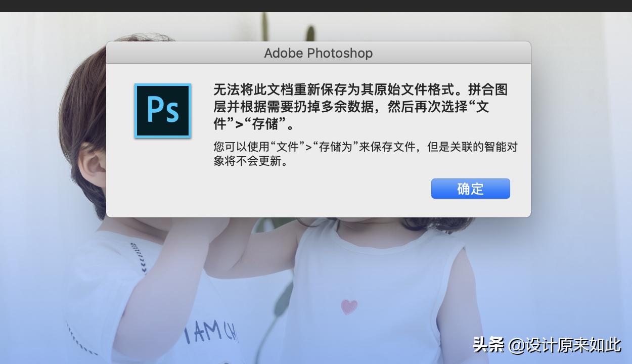This screenshot has height=364, width=632.
Task: Select the blue-bordered Ps application badge
Action: tap(162, 110)
